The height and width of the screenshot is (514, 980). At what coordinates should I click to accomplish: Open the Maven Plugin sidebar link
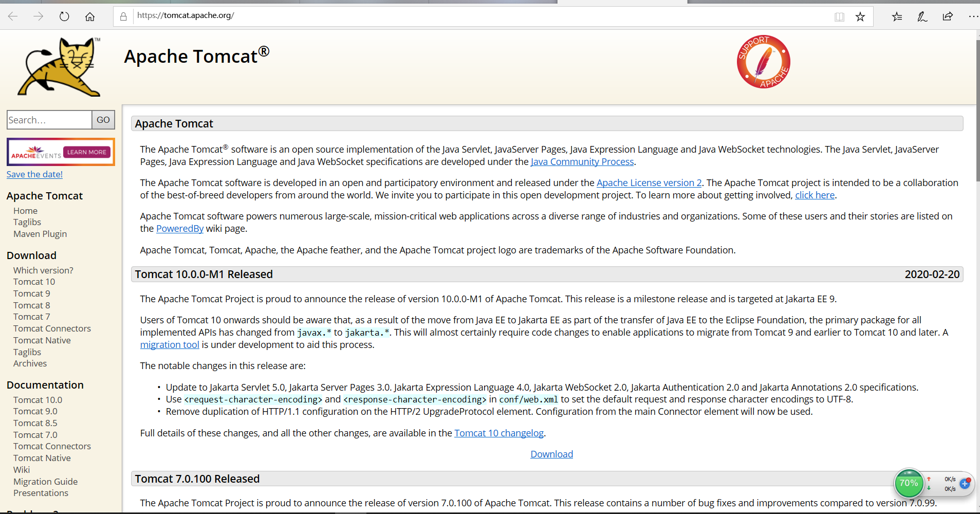(40, 234)
